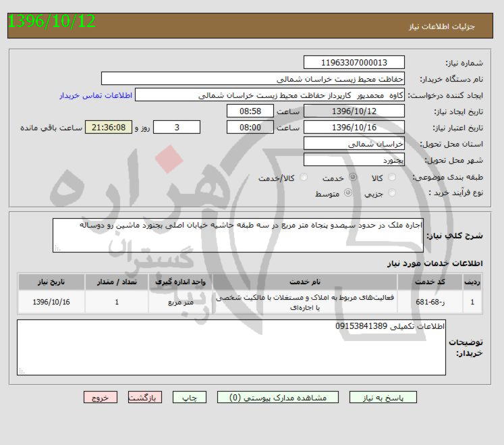Click the خروج exit button
The width and height of the screenshot is (504, 445).
(x=101, y=397)
